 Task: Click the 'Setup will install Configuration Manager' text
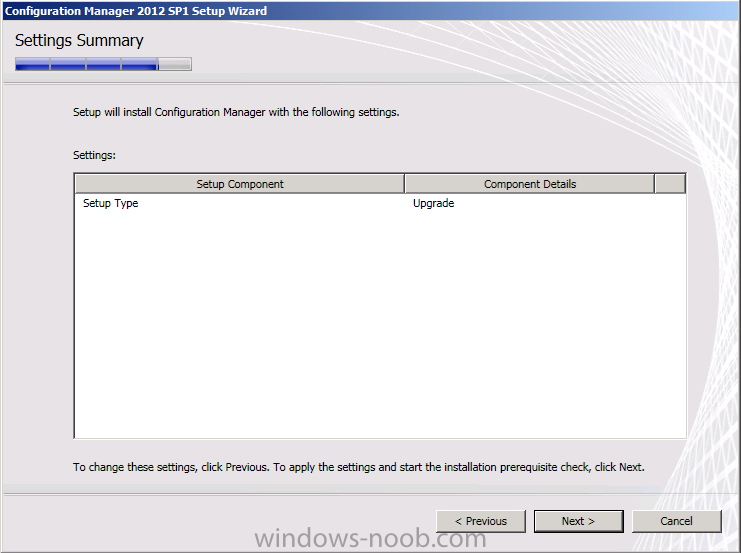pos(236,112)
